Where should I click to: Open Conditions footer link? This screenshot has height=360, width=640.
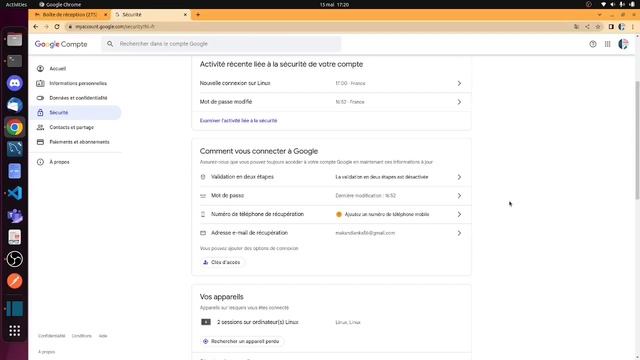pos(82,336)
